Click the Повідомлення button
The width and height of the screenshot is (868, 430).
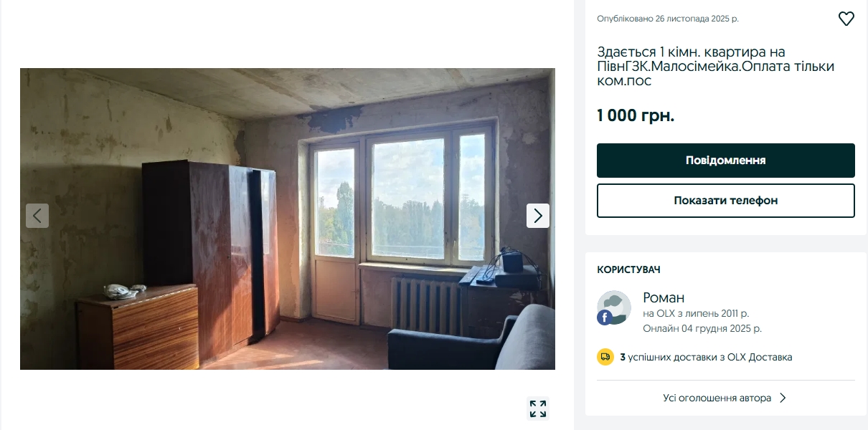pos(726,161)
